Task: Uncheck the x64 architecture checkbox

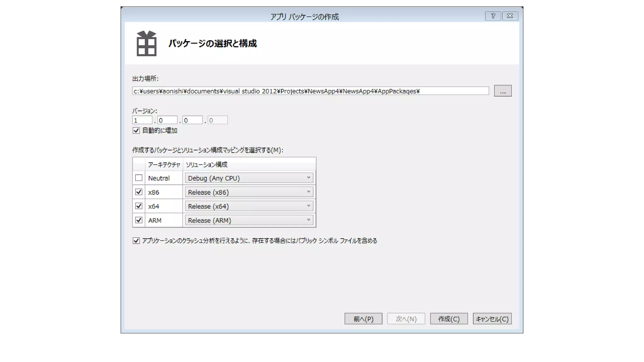Action: (x=139, y=206)
